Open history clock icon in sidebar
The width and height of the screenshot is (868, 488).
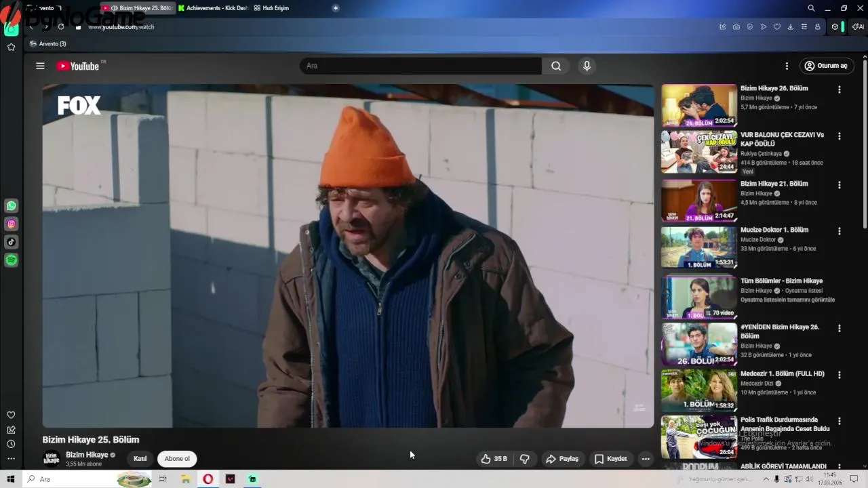(x=11, y=444)
